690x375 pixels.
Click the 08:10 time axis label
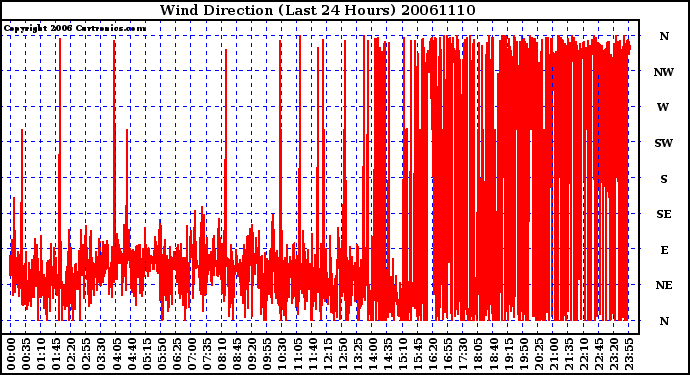pos(222,353)
